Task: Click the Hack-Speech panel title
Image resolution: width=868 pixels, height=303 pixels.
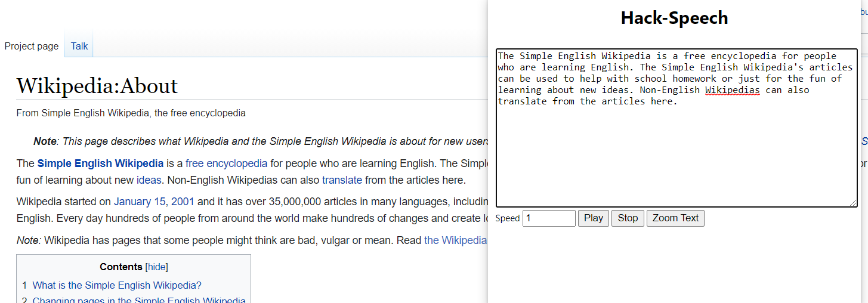Action: (x=674, y=18)
